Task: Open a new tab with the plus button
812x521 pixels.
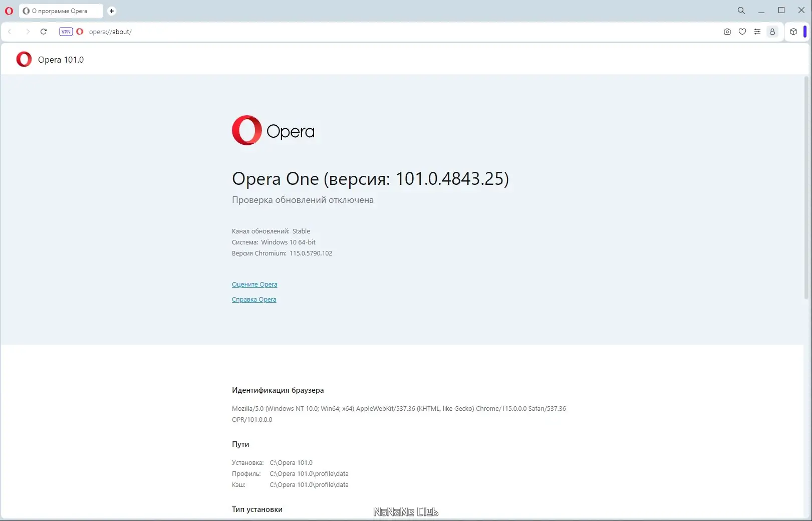Action: pyautogui.click(x=112, y=11)
